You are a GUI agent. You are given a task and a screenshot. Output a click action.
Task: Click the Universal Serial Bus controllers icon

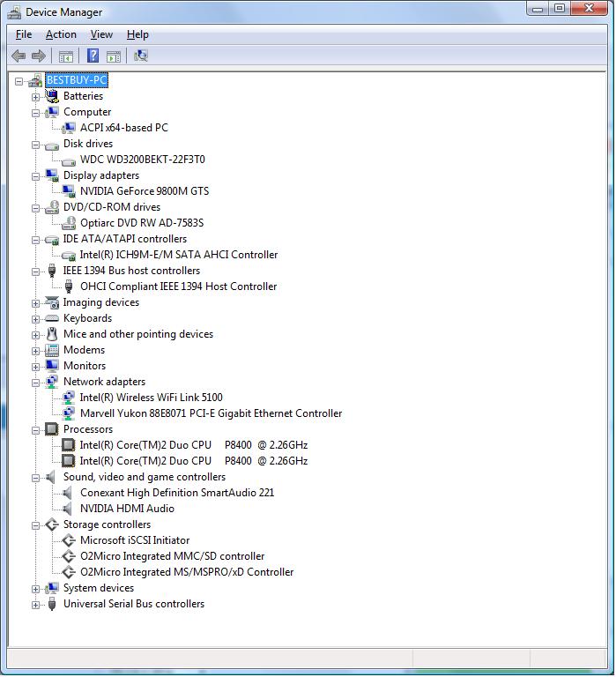52,604
